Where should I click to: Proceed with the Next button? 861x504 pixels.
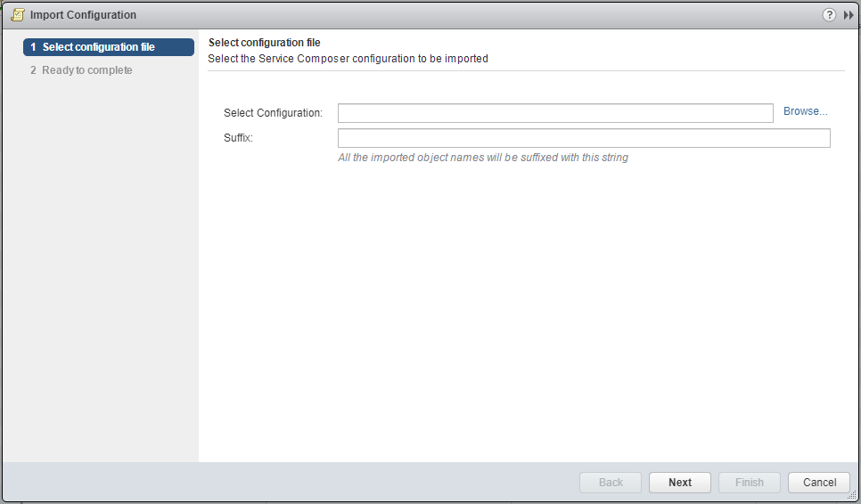pyautogui.click(x=679, y=483)
